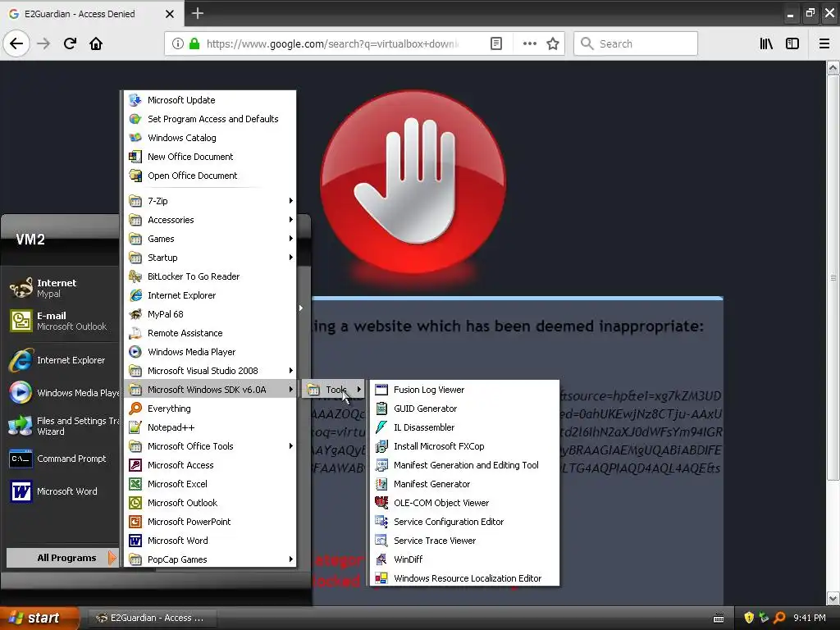The image size is (840, 630).
Task: Reload the page in browser
Action: 70,43
